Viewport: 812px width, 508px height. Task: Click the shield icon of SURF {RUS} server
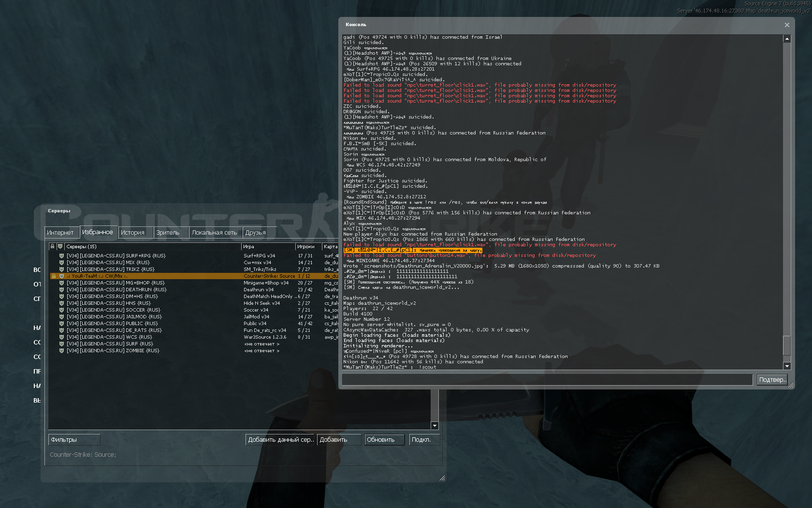pyautogui.click(x=61, y=344)
